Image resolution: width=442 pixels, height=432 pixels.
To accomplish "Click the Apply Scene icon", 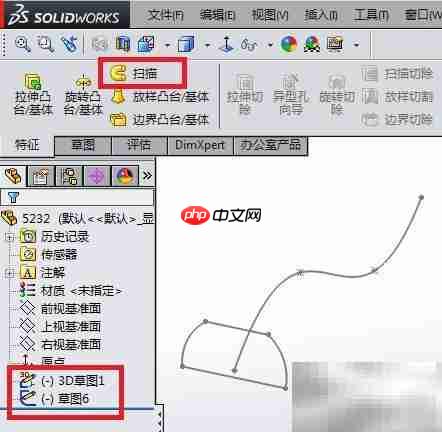I will [312, 44].
